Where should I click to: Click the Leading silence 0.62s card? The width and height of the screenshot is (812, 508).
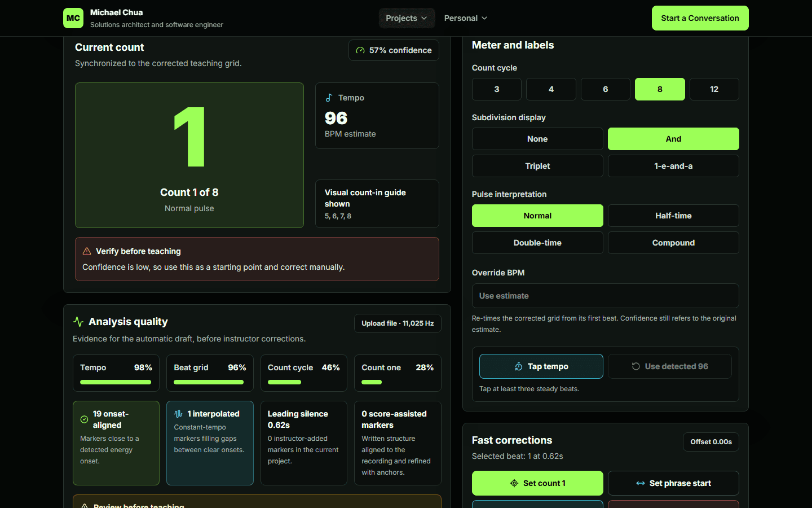304,443
